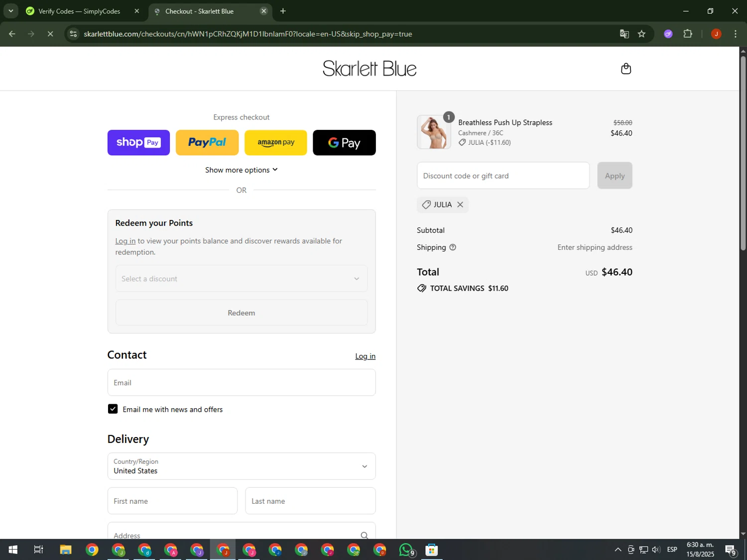Focus the Discount code or gift card field
The image size is (747, 560).
tap(503, 176)
